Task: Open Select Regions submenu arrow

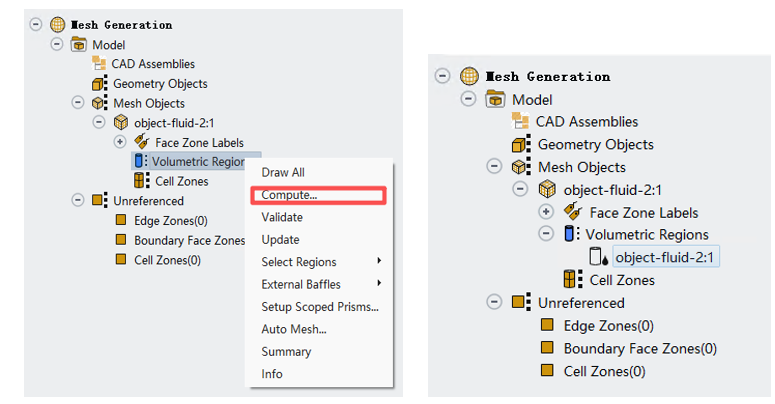Action: click(379, 261)
